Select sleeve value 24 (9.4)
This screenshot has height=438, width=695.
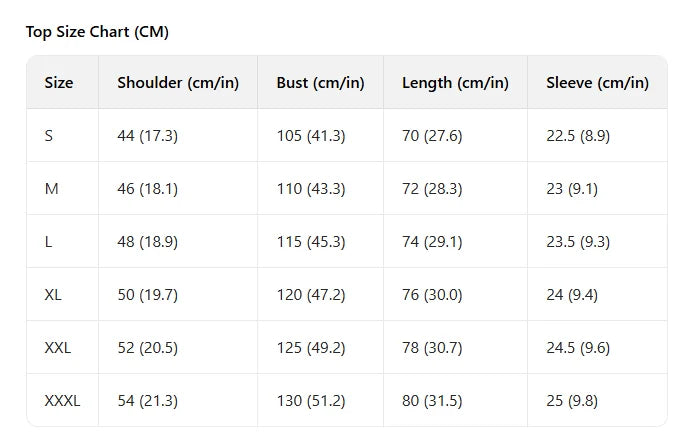[572, 295]
